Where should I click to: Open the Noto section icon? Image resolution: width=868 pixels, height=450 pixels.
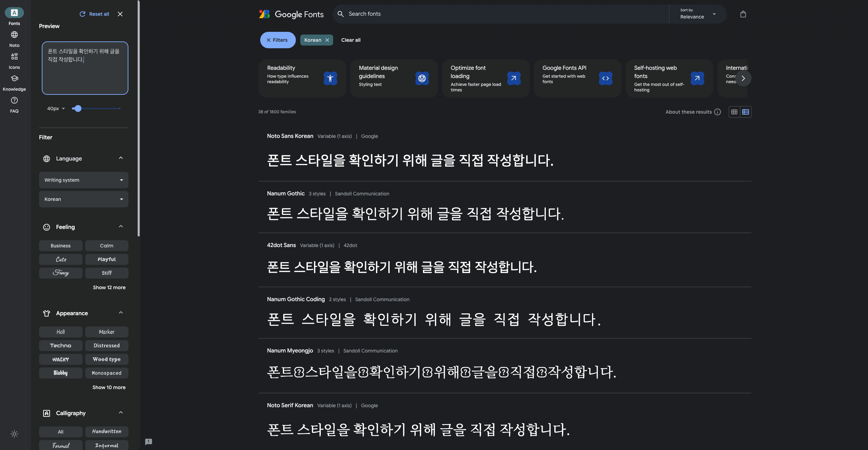coord(14,35)
